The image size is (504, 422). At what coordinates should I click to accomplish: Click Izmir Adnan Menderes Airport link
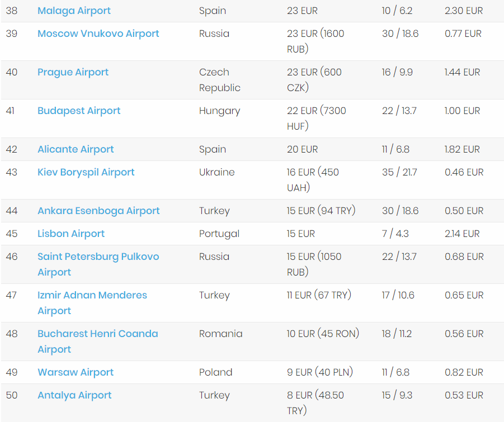point(92,295)
